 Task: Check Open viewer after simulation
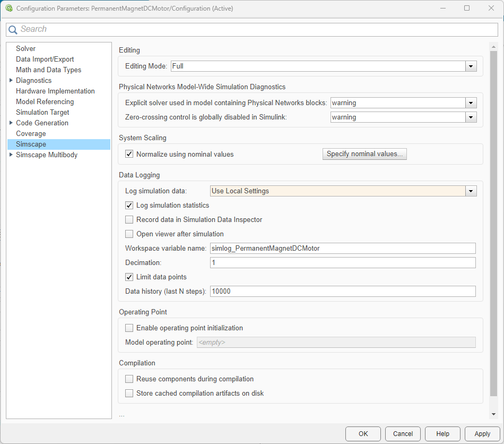(129, 234)
